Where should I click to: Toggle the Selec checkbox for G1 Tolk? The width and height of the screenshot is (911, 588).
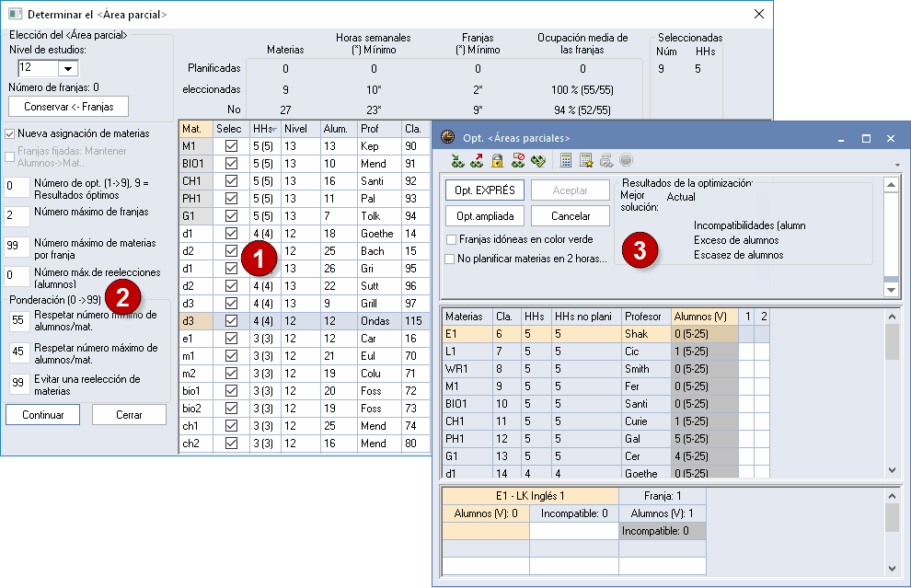point(231,215)
